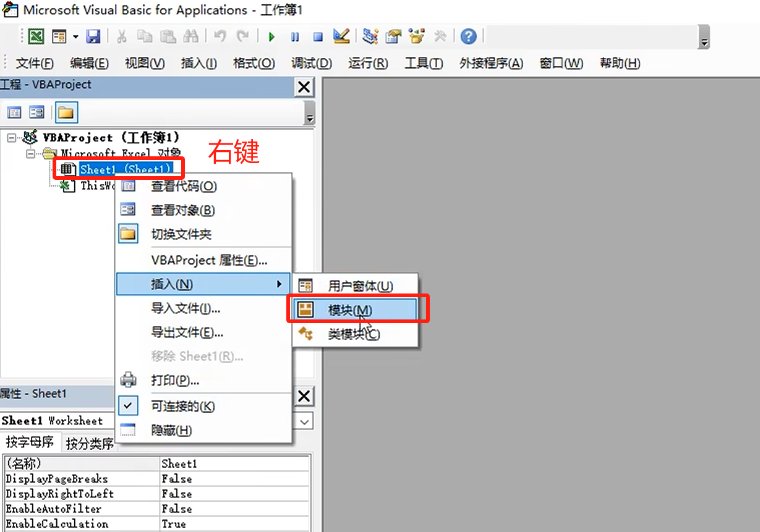Open the Toolbox wrench icon
Viewport: 760px width, 532px height.
pos(440,36)
